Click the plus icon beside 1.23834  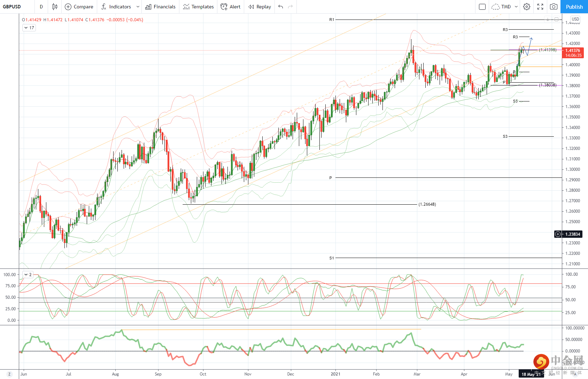click(x=558, y=234)
